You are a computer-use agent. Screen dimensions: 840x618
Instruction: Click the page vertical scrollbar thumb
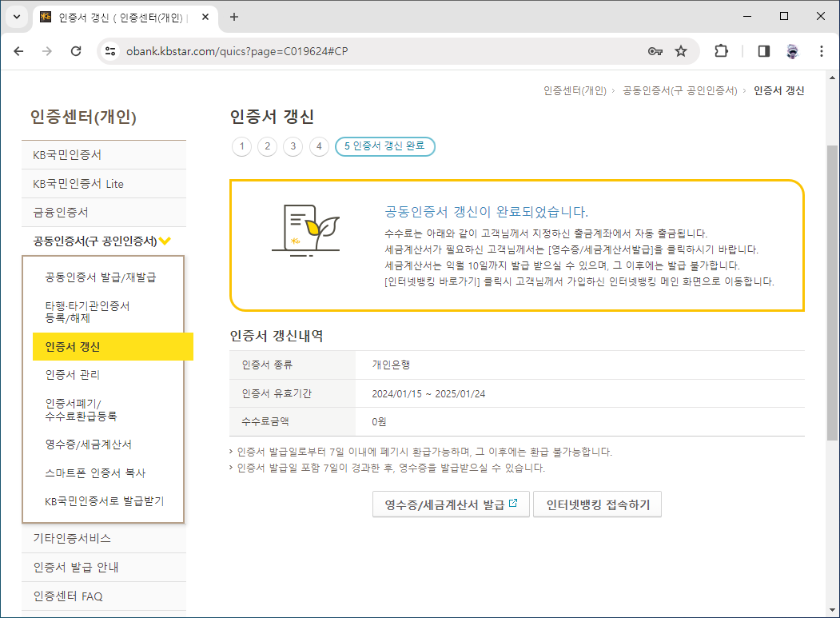[832, 292]
